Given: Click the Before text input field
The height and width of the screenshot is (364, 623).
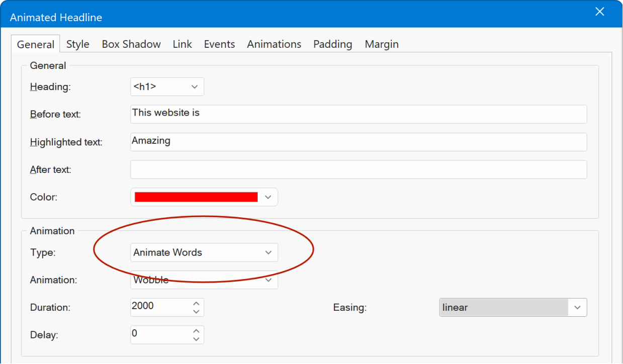Looking at the screenshot, I should click(358, 114).
